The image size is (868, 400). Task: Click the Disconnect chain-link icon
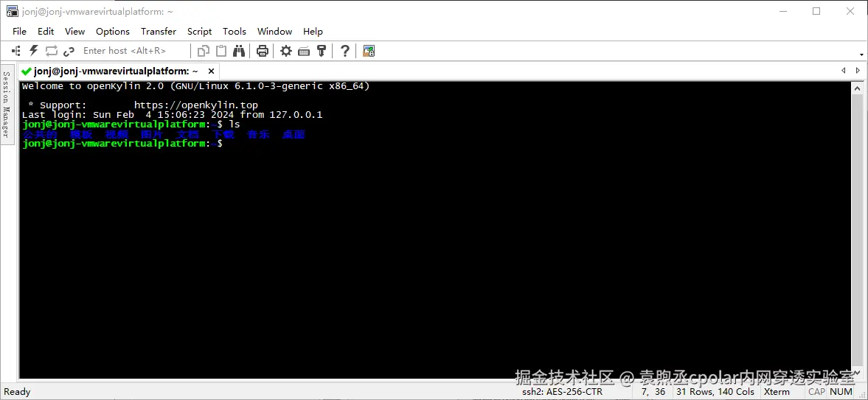(x=69, y=51)
